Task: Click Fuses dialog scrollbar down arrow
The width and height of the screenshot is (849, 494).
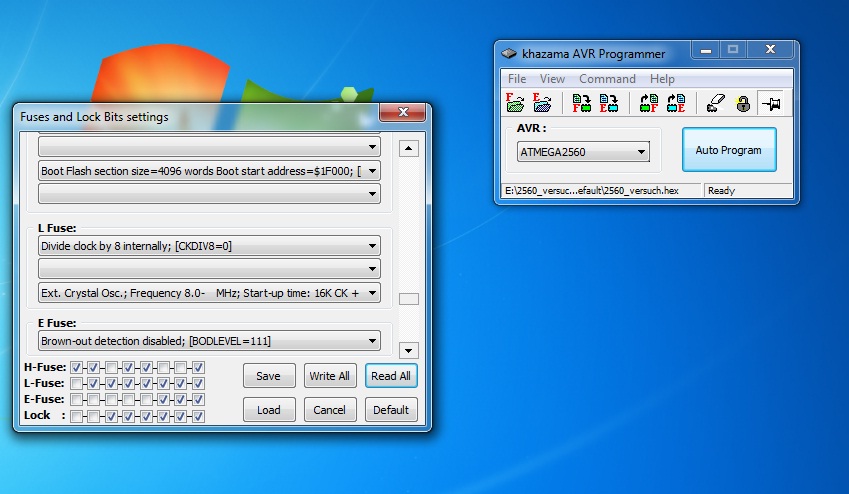Action: click(409, 350)
